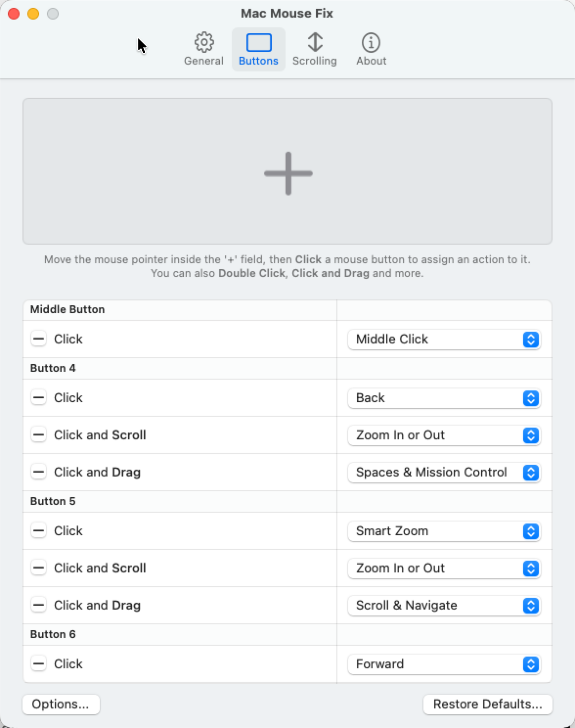Delete Button 4 Click and Scroll row
Viewport: 575px width, 728px height.
coord(39,435)
